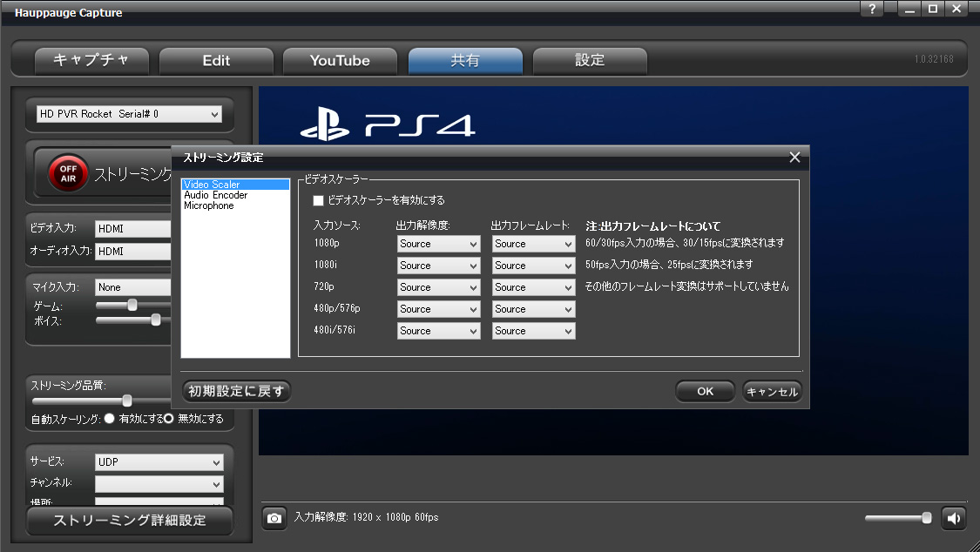The height and width of the screenshot is (552, 980).
Task: Click the voice volume slider handle
Action: pos(156,320)
